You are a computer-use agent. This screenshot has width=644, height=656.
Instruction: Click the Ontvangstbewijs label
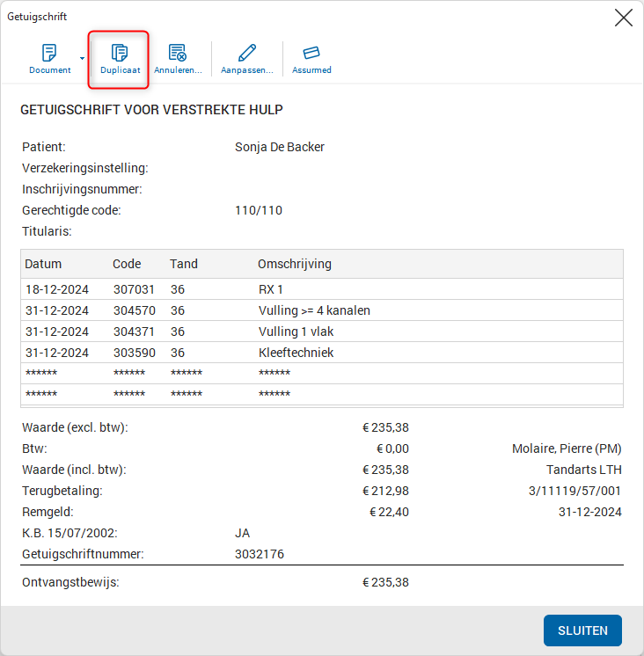tap(70, 582)
